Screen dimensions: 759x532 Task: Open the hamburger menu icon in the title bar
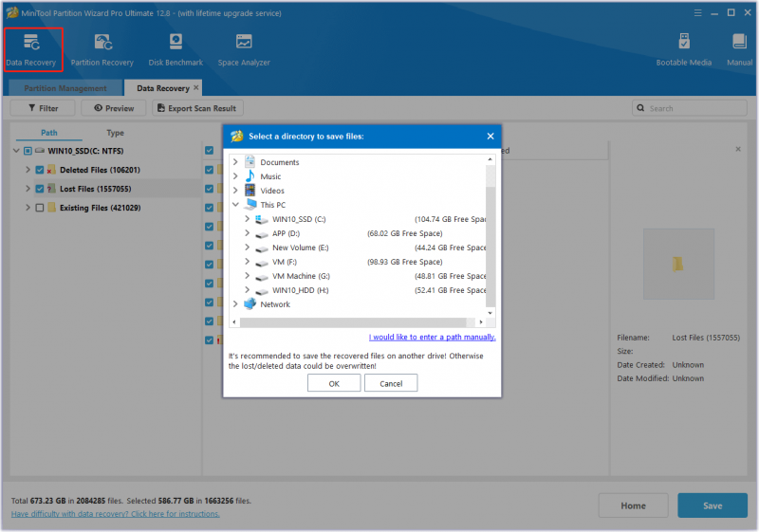(697, 13)
